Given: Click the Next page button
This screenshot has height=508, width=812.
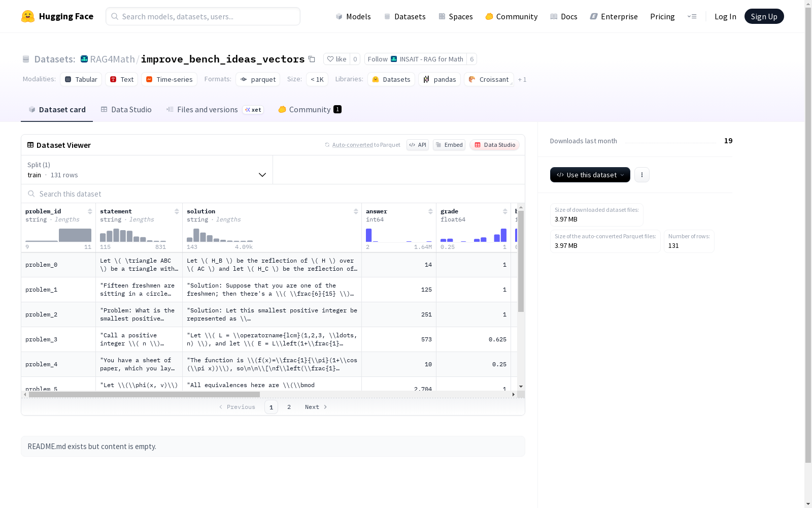Looking at the screenshot, I should pyautogui.click(x=316, y=407).
